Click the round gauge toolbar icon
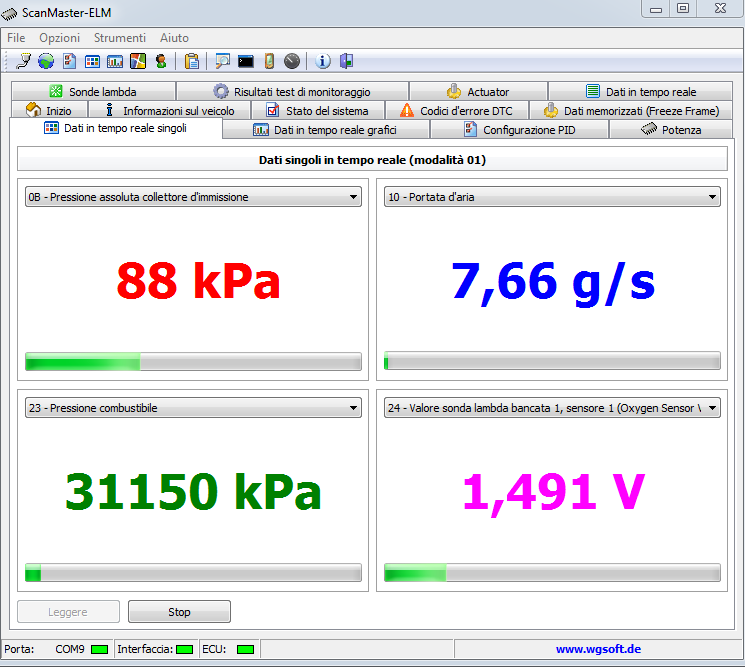Screen dimensions: 745x667 click(x=291, y=61)
